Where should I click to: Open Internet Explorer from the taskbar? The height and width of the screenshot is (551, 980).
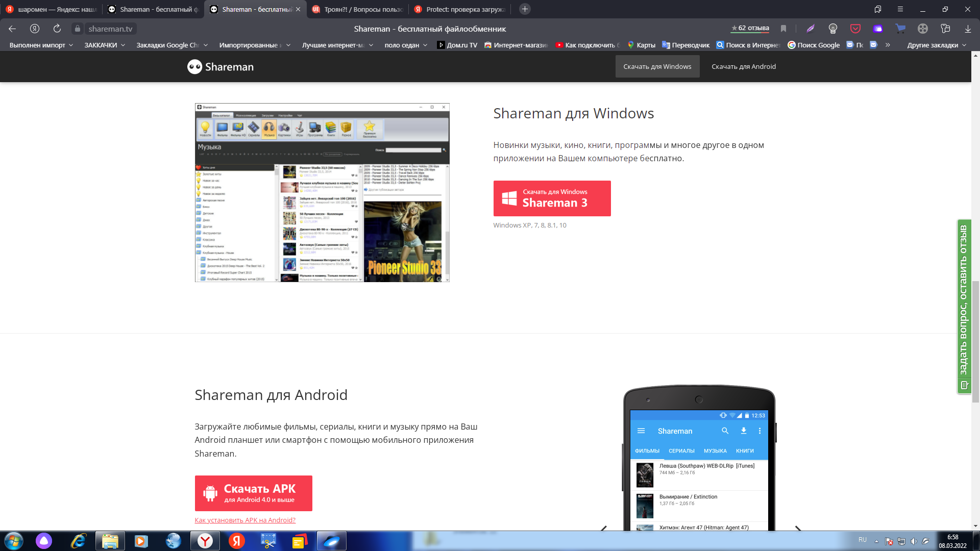pos(78,541)
